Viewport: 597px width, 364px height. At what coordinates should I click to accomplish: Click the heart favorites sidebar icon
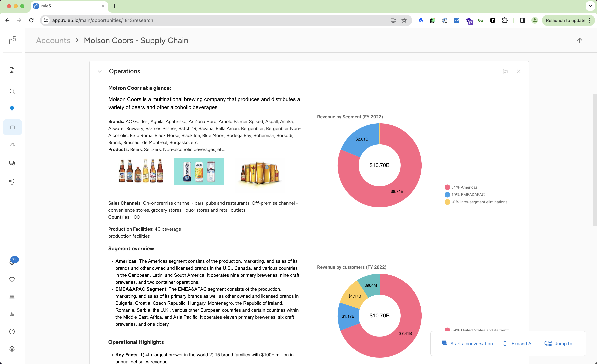(12, 279)
